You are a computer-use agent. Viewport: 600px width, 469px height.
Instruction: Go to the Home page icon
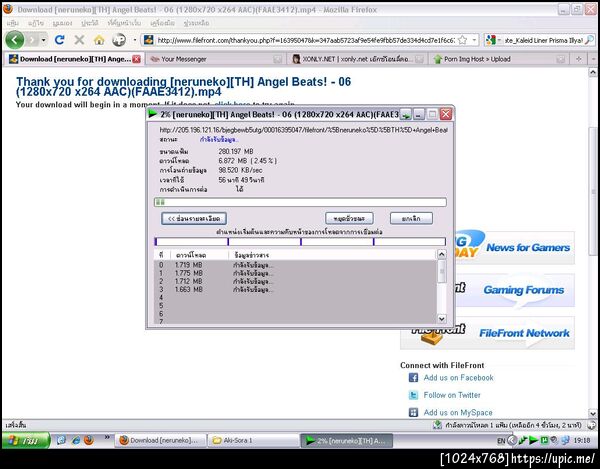click(99, 40)
